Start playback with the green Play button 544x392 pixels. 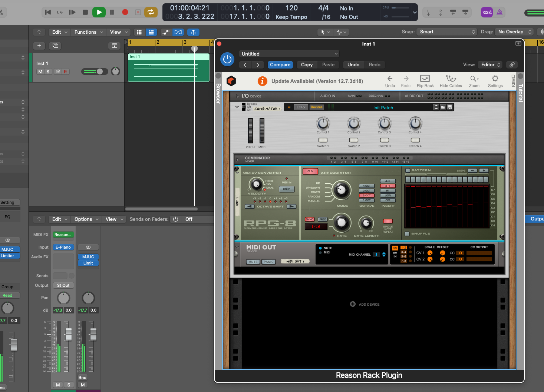[99, 12]
